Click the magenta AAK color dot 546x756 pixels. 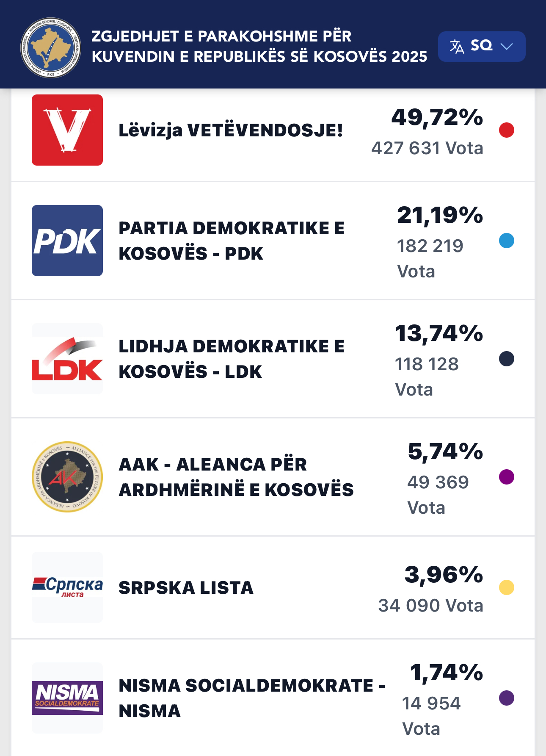(507, 477)
